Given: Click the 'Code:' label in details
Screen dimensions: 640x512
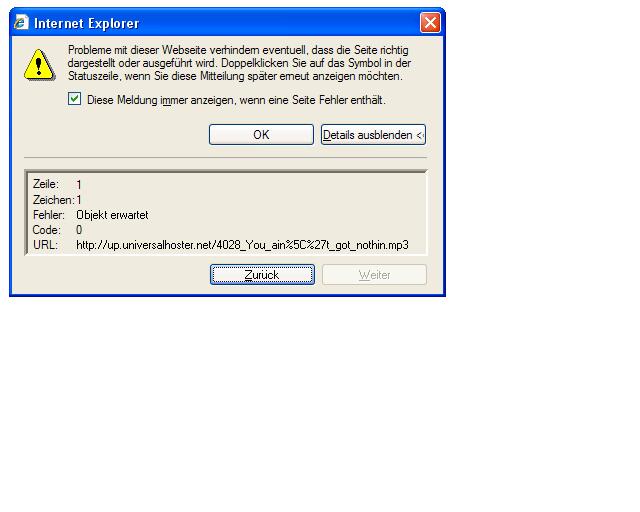Looking at the screenshot, I should (46, 230).
